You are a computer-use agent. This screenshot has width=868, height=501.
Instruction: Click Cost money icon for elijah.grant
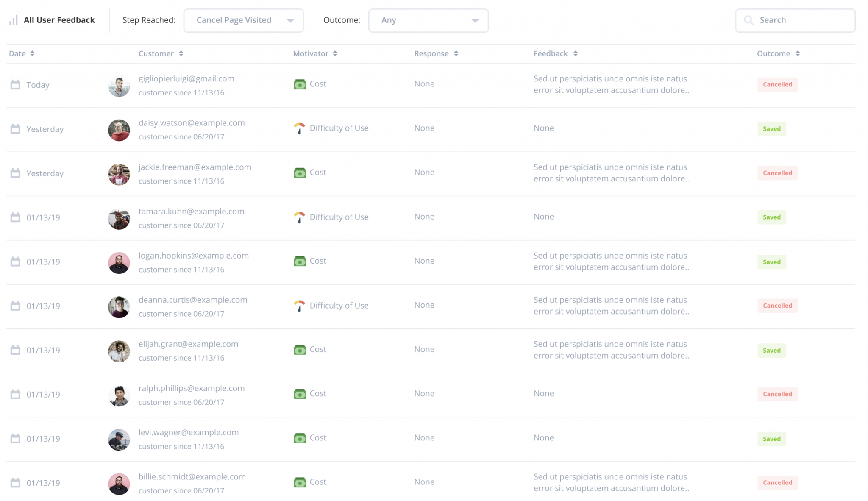coord(300,350)
